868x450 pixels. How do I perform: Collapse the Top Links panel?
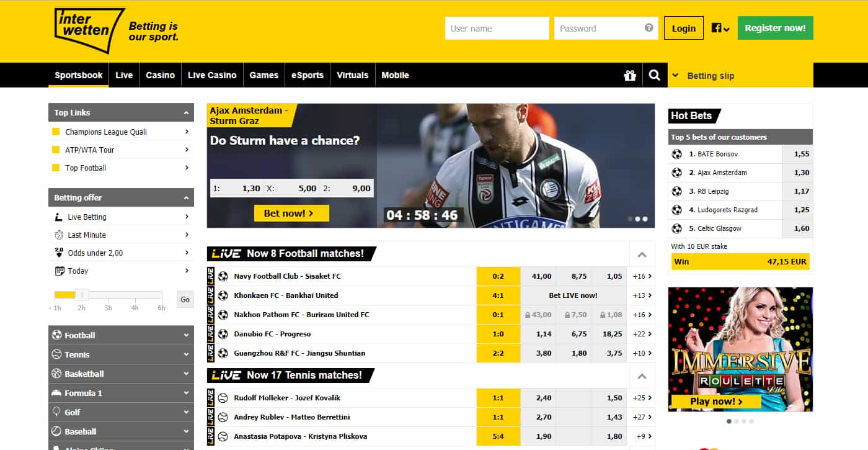coord(185,112)
